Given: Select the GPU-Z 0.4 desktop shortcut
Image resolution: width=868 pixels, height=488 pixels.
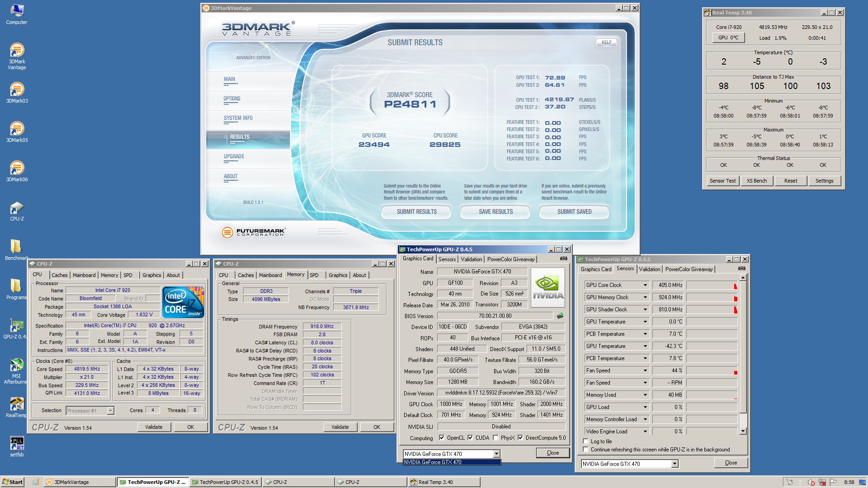Looking at the screenshot, I should tap(15, 329).
